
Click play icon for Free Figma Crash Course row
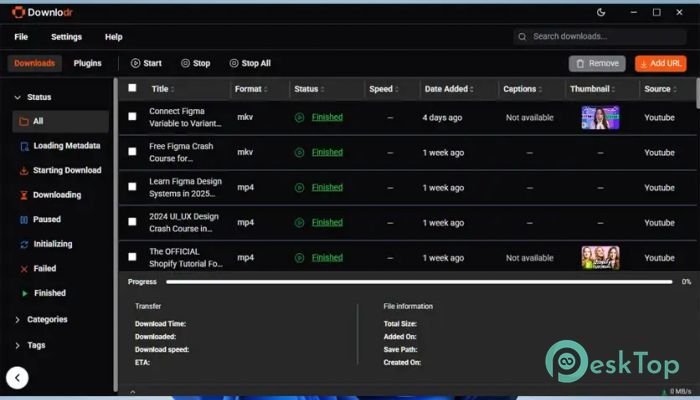coord(300,153)
